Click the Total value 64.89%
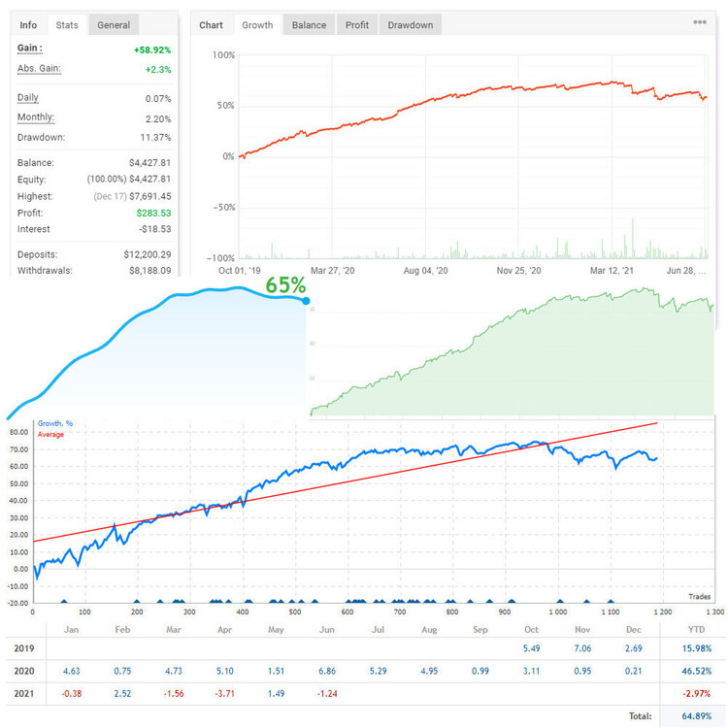Viewport: 728px width, 728px height. point(696,716)
